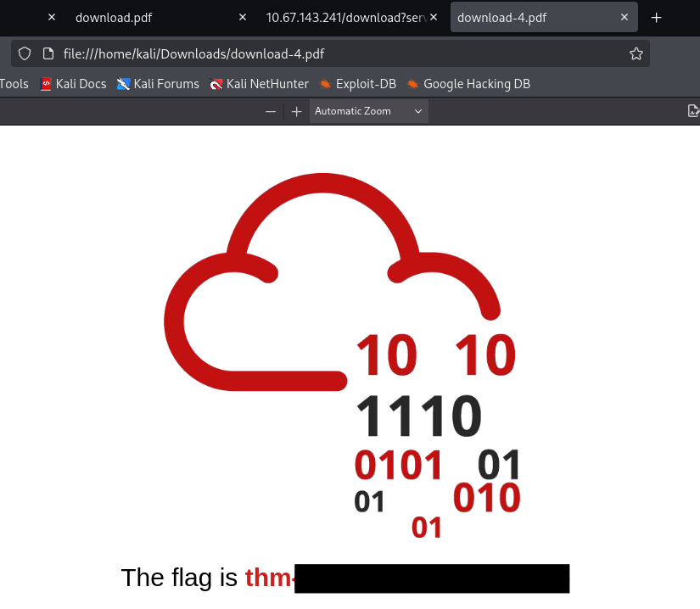Focus the address bar showing download-4.pdf path
Screen dimensions: 700x609
339,54
